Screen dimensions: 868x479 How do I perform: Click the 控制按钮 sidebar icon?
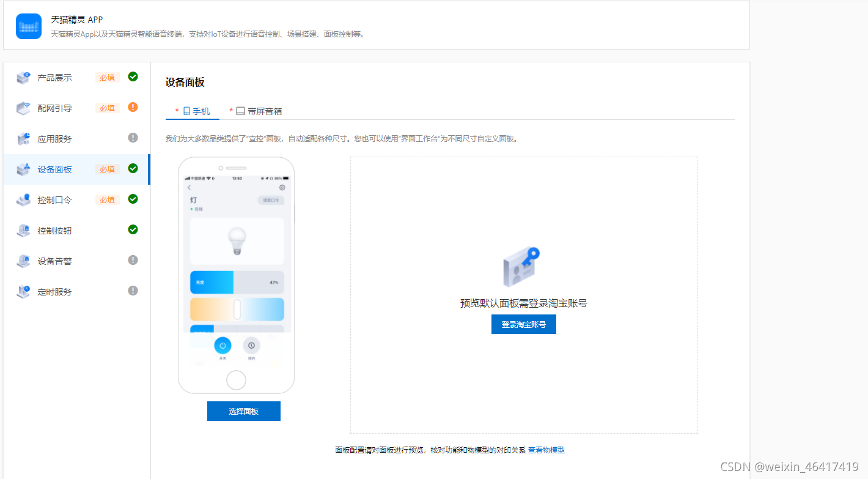coord(23,231)
